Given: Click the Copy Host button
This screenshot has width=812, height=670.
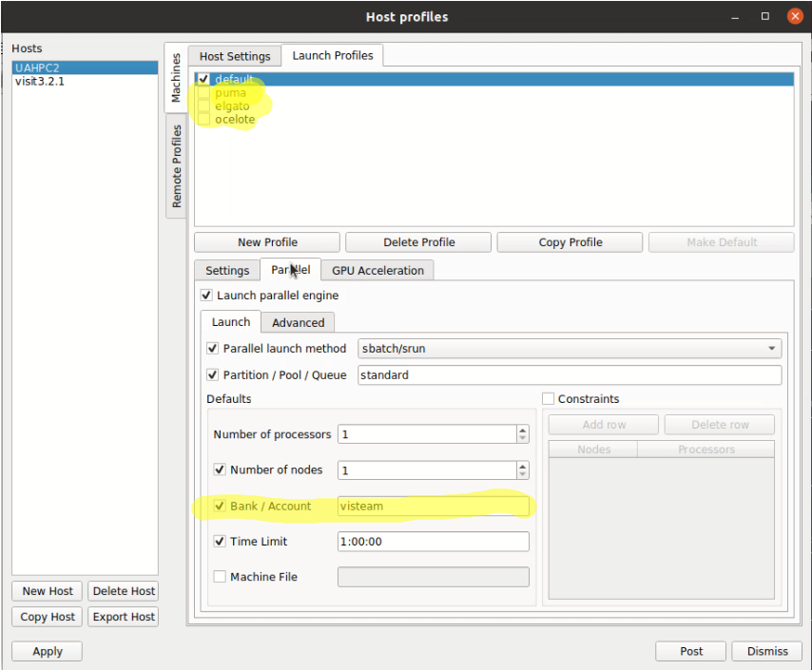Looking at the screenshot, I should click(x=48, y=617).
